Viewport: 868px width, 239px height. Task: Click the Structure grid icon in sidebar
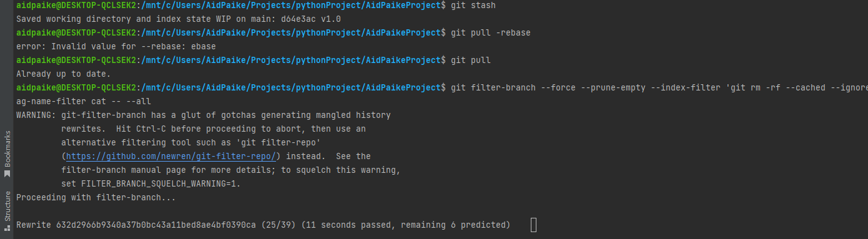(7, 229)
